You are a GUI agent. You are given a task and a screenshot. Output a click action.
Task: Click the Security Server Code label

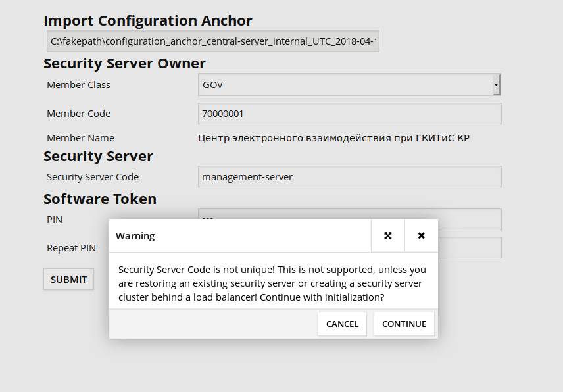pyautogui.click(x=93, y=177)
